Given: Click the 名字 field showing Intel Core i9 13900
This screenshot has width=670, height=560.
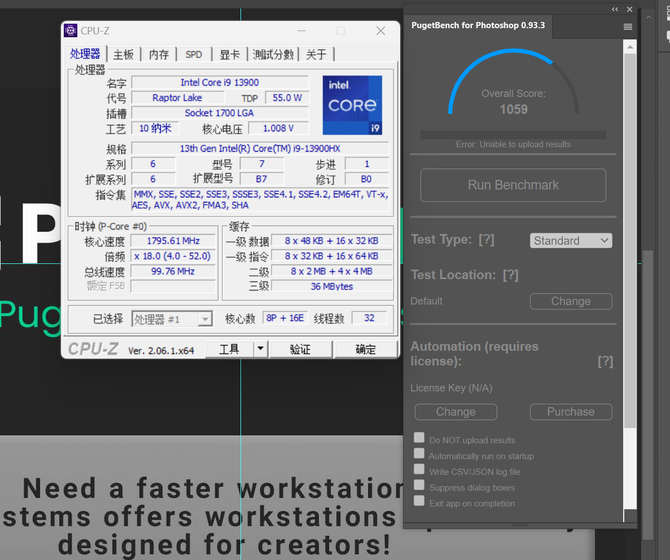Looking at the screenshot, I should pos(220,82).
